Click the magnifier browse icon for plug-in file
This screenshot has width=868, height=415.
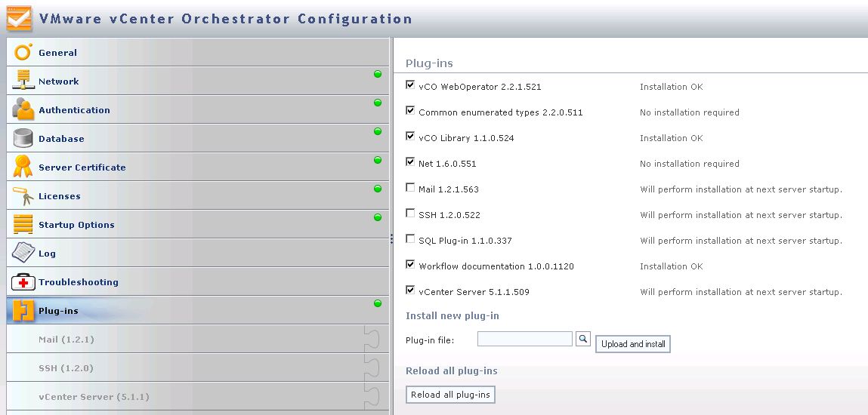[582, 340]
